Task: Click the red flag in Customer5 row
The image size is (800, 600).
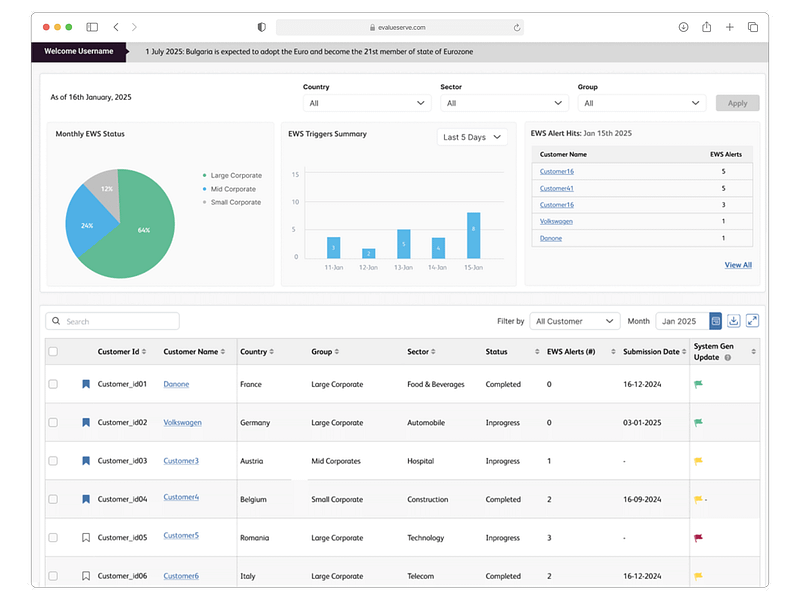Action: [698, 537]
